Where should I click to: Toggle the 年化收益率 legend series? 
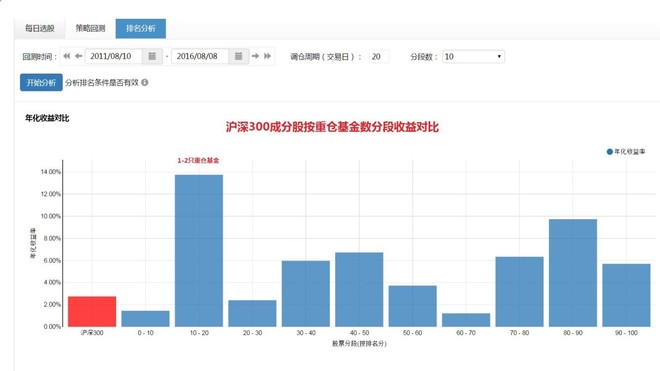pos(626,152)
